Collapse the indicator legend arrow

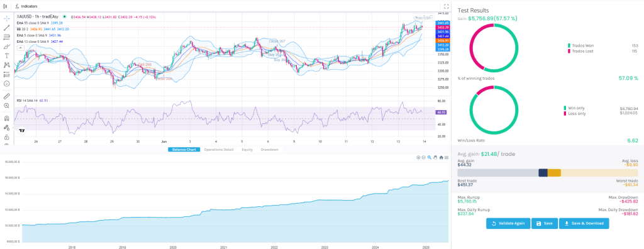[x=19, y=48]
